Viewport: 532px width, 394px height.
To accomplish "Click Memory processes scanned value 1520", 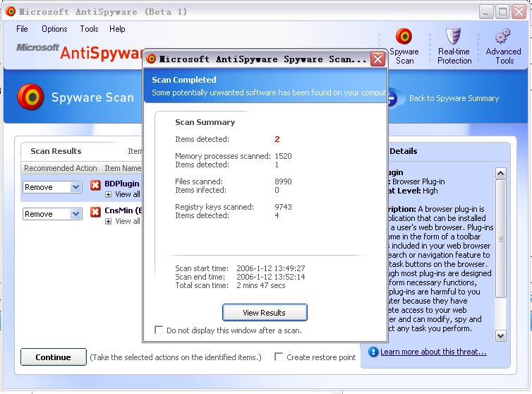I will (284, 156).
